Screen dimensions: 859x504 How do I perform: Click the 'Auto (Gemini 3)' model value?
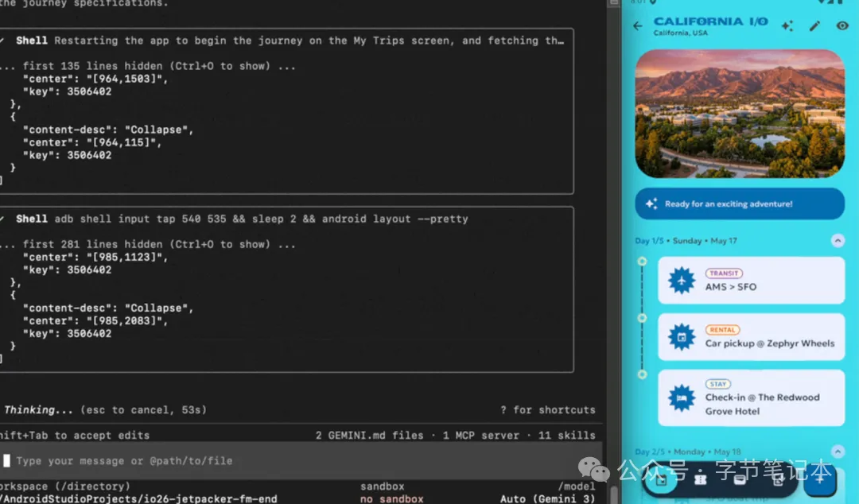(547, 499)
